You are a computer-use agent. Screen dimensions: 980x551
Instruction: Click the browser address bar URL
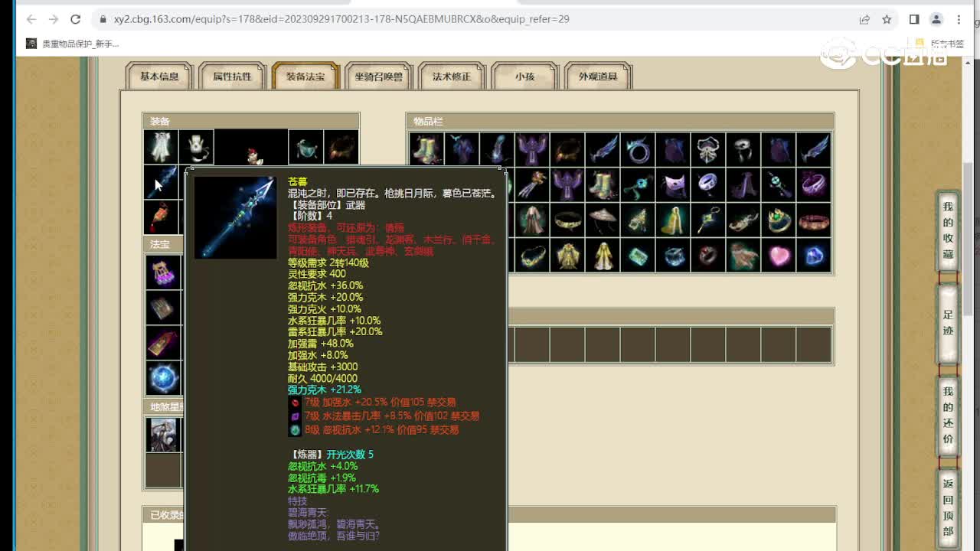[341, 19]
